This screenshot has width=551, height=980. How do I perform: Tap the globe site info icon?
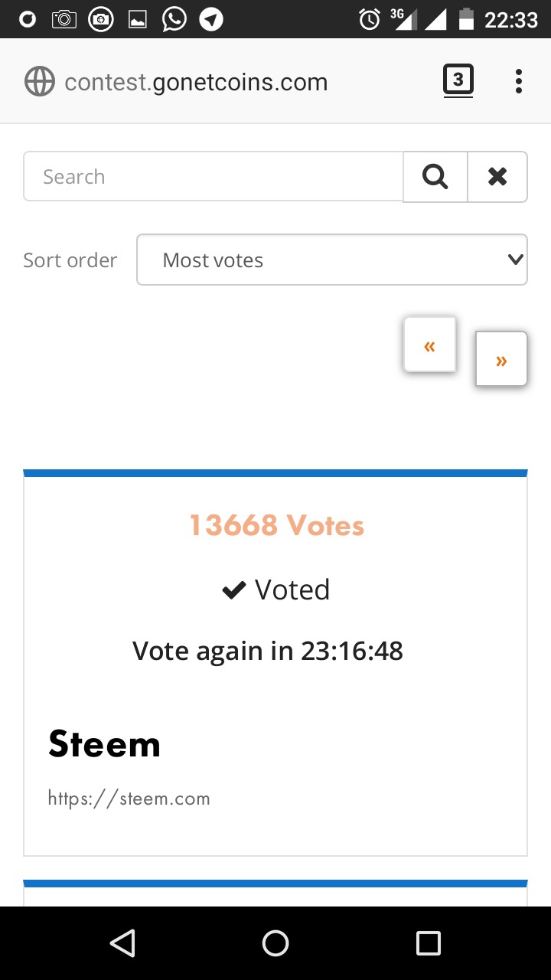[40, 81]
